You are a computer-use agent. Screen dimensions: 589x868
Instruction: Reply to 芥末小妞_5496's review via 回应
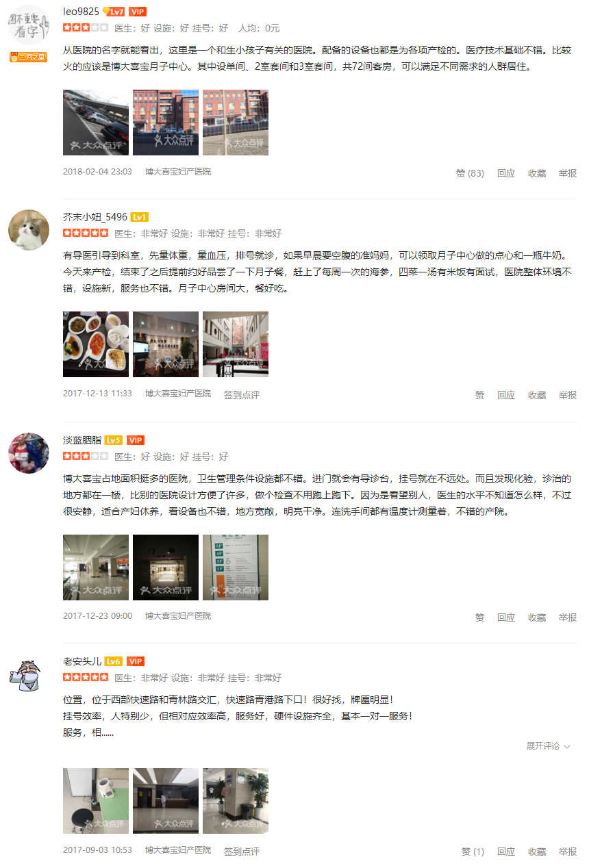point(506,395)
